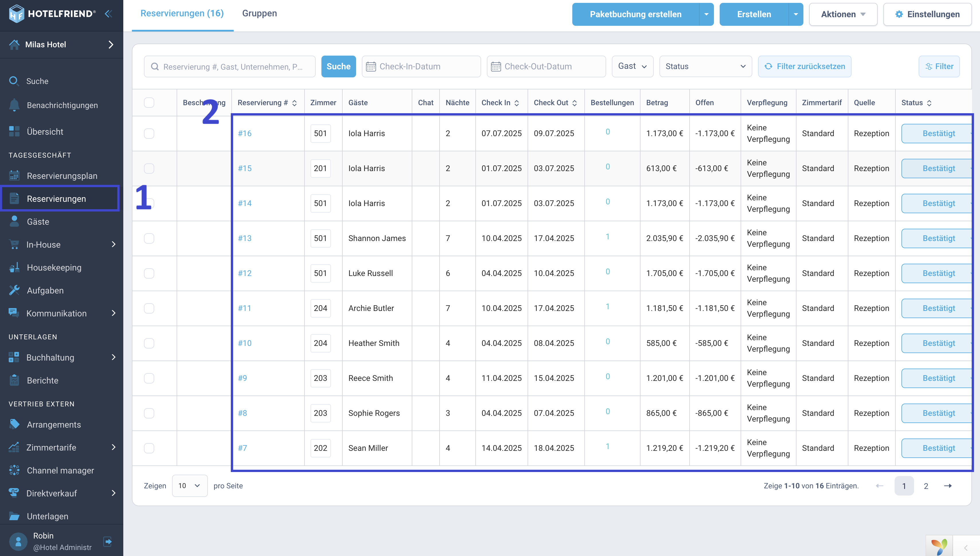Image resolution: width=980 pixels, height=556 pixels.
Task: Open reservation #13 link
Action: pos(245,238)
